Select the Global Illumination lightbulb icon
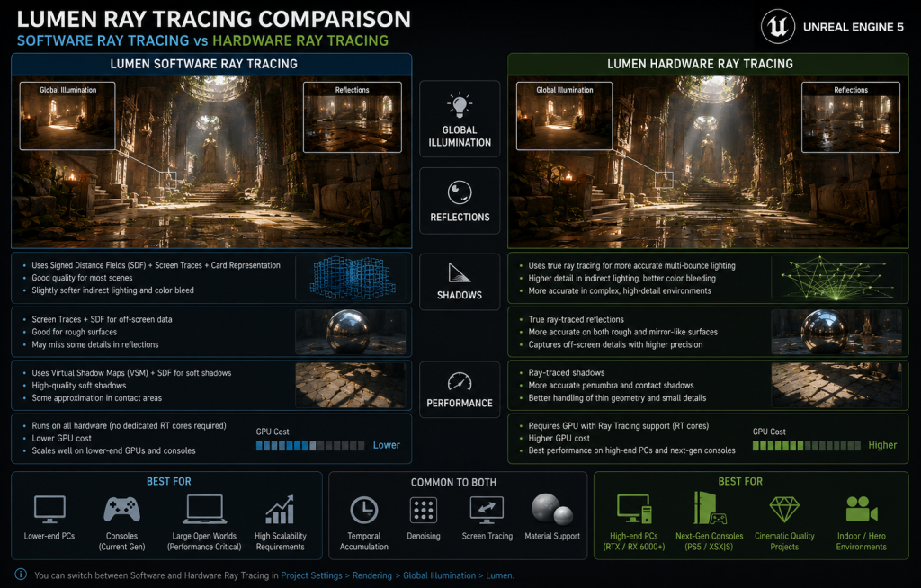 [460, 105]
